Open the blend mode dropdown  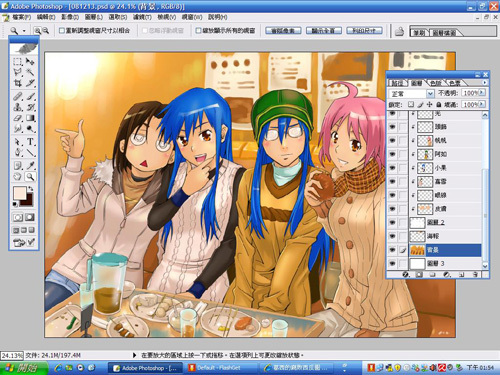(430, 94)
